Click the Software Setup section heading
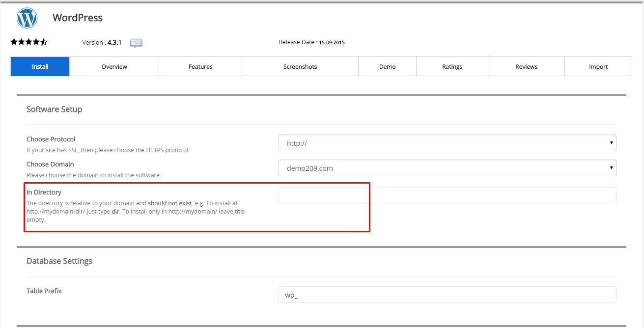Viewport: 644px width, 328px height. point(54,109)
